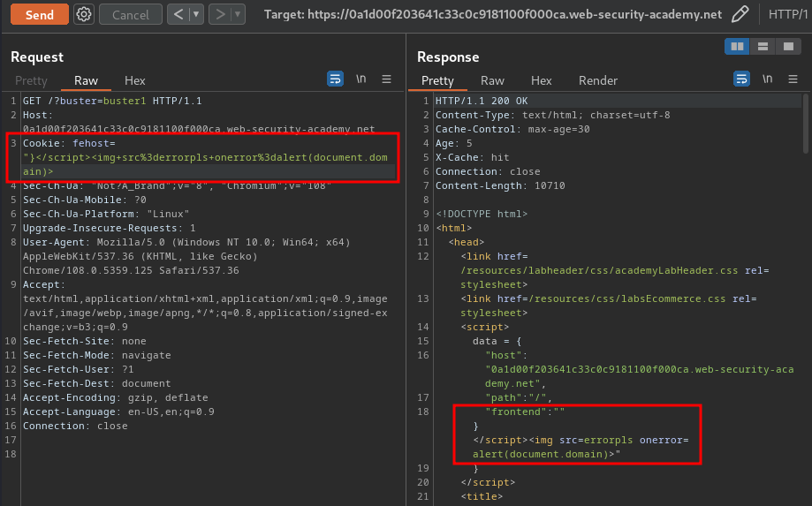
Task: Toggle non-printable characters in Request panel
Action: click(x=361, y=79)
